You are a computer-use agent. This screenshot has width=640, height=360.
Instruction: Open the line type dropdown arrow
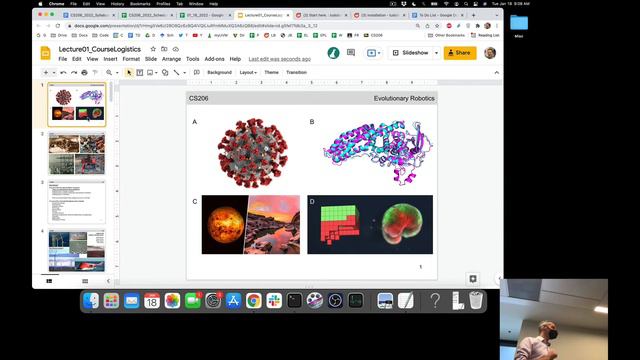pyautogui.click(x=184, y=73)
